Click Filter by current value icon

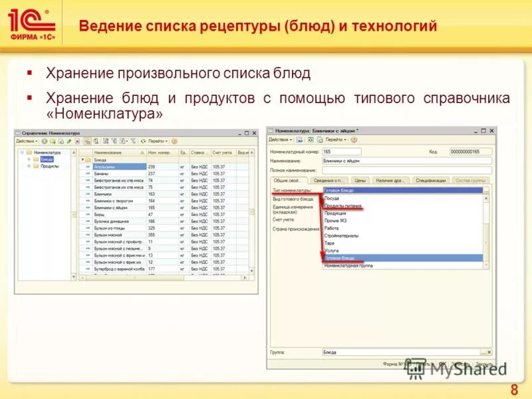[x=114, y=141]
